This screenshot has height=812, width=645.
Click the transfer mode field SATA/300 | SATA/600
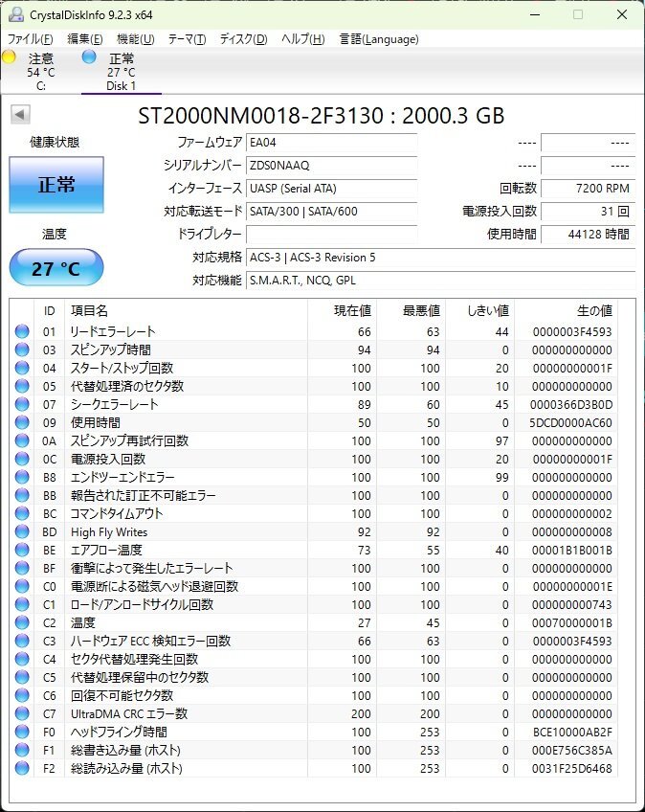pyautogui.click(x=332, y=211)
